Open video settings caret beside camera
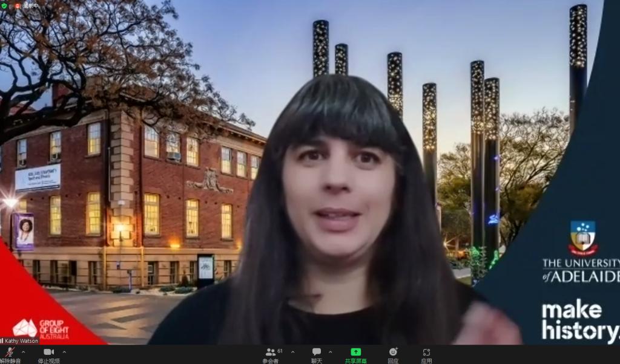 pyautogui.click(x=64, y=351)
